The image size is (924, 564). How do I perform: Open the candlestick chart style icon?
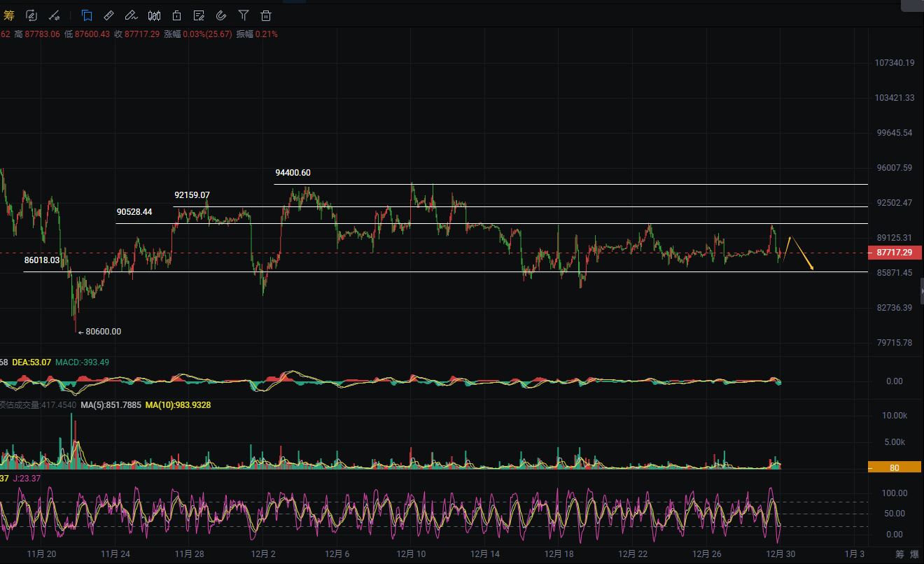click(x=154, y=15)
